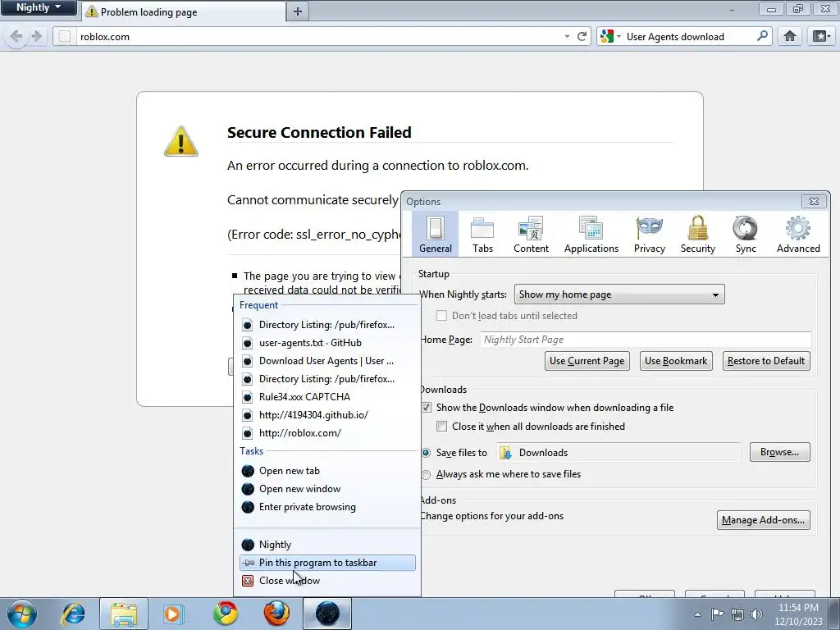Click the back navigation arrow
The height and width of the screenshot is (630, 840).
[x=16, y=36]
